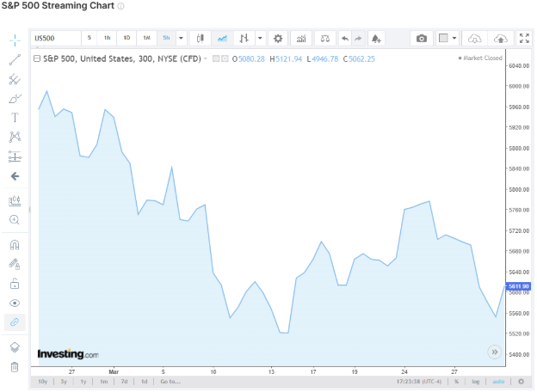Switch to candlestick chart style
Screen dimensions: 537x392
(201, 39)
